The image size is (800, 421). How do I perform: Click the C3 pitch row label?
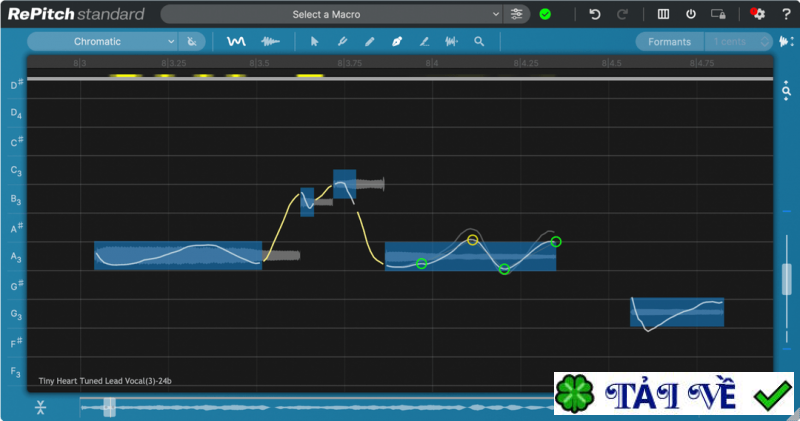pos(16,171)
